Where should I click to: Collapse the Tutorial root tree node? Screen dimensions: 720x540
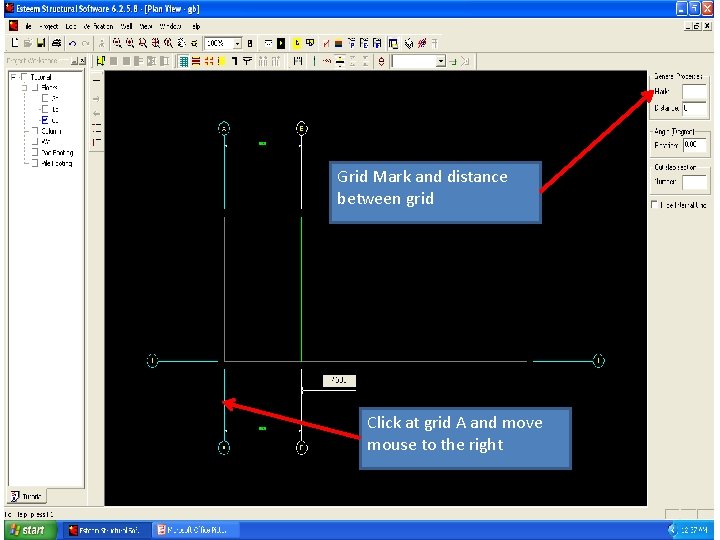point(13,77)
